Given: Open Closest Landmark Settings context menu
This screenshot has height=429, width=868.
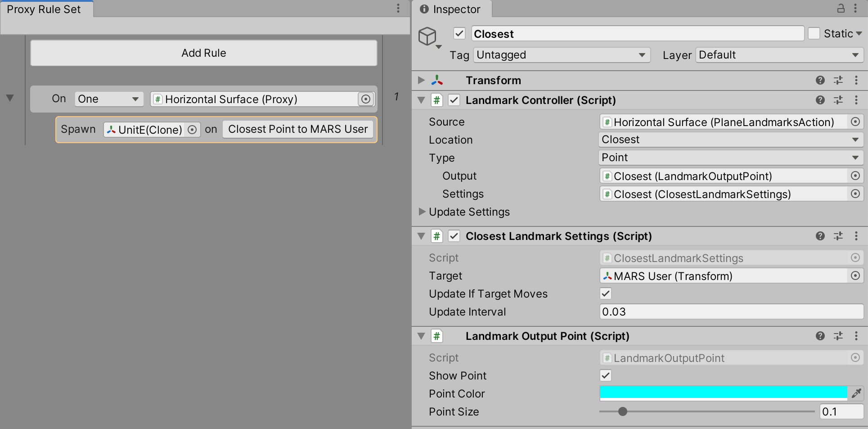Looking at the screenshot, I should click(856, 236).
